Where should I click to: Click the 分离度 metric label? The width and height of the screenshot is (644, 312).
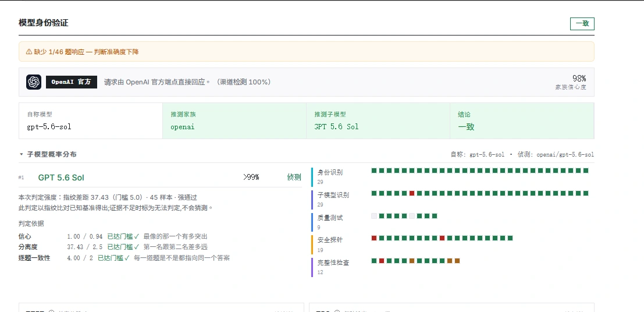(x=28, y=247)
